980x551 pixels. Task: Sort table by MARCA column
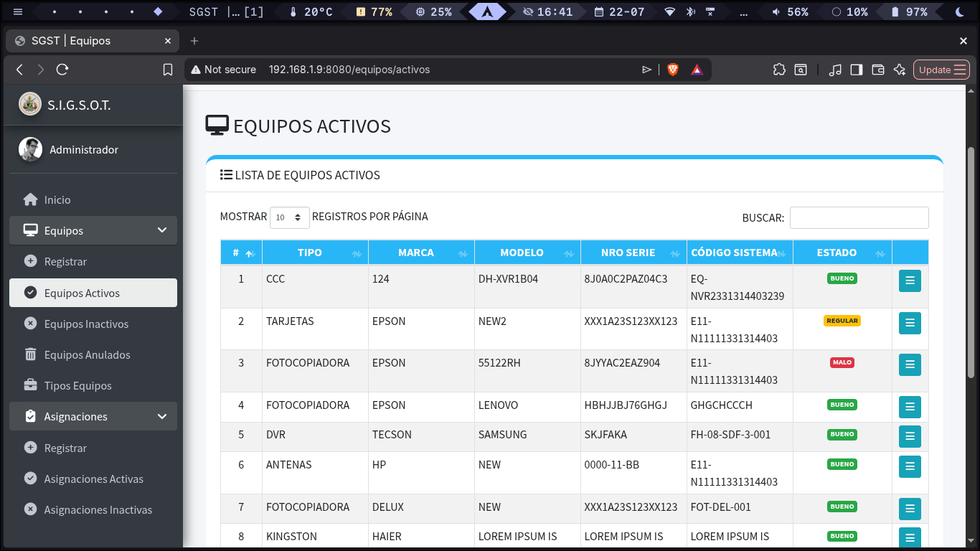[x=421, y=253]
